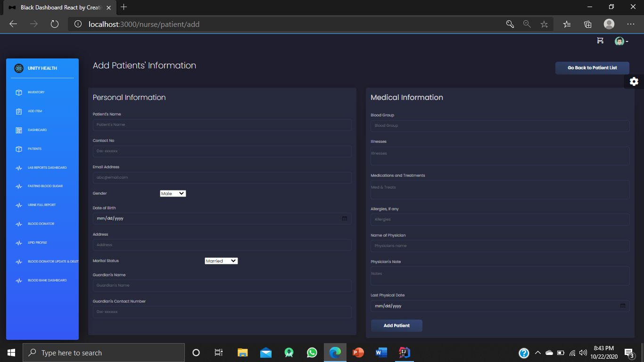
Task: Click the saved passwords key icon
Action: (510, 24)
